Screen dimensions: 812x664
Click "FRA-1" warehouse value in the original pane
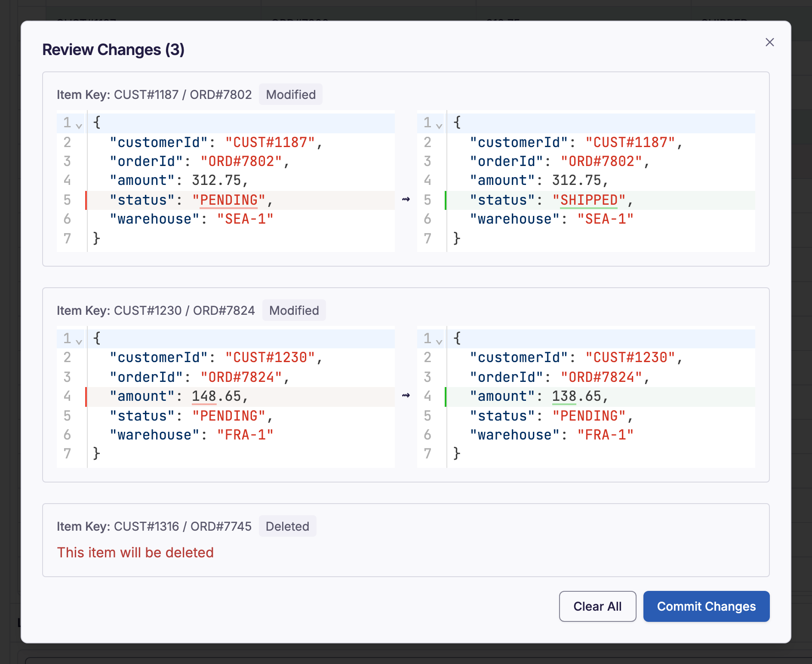coord(245,435)
